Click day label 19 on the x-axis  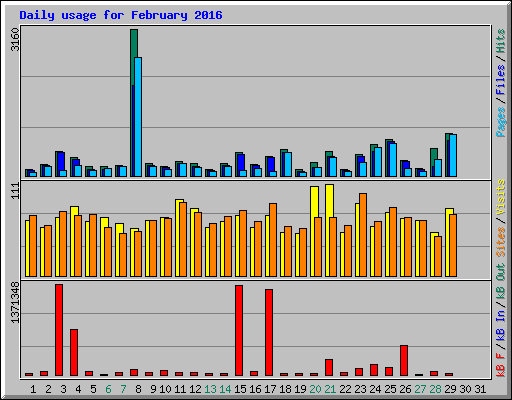[x=300, y=389]
